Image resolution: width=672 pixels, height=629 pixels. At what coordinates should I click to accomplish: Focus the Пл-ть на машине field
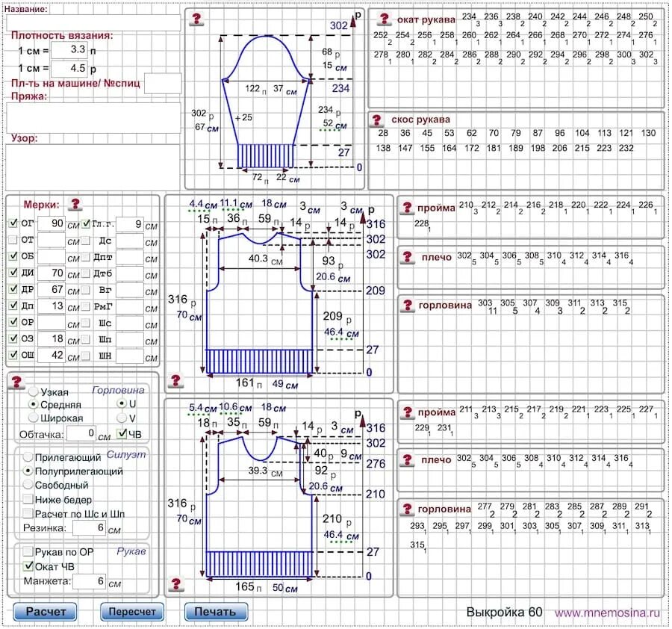(x=163, y=83)
